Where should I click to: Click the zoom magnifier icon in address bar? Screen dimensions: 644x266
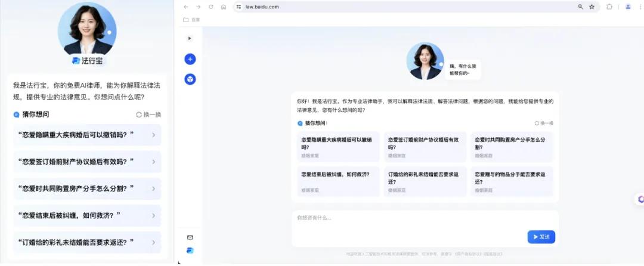tap(580, 7)
